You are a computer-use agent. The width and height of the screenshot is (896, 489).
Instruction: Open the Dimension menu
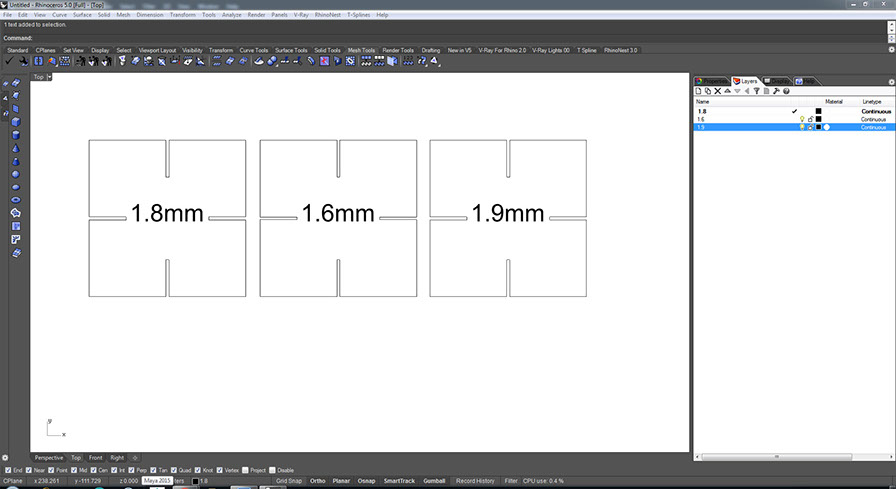[x=150, y=15]
